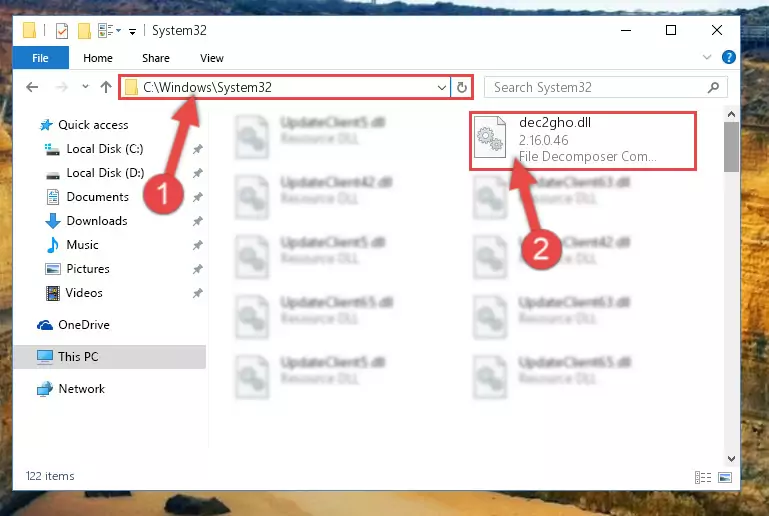This screenshot has height=516, width=769.
Task: Minimize the System32 window
Action: click(x=626, y=30)
